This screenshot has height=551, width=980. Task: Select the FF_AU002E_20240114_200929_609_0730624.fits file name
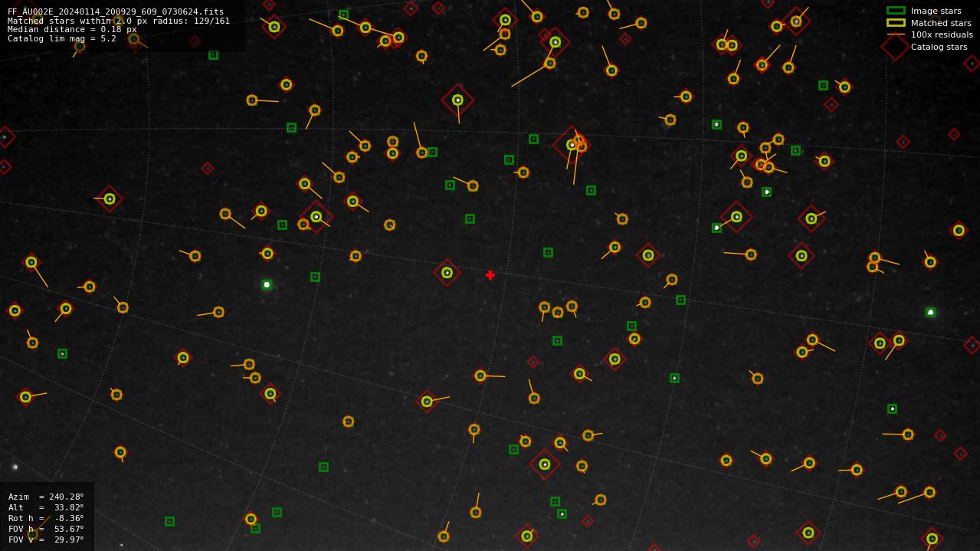116,12
